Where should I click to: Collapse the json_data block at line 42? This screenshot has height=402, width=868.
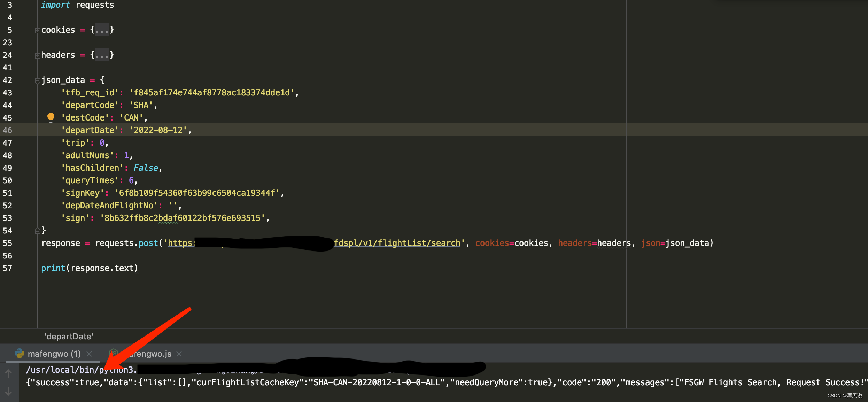[x=37, y=81]
